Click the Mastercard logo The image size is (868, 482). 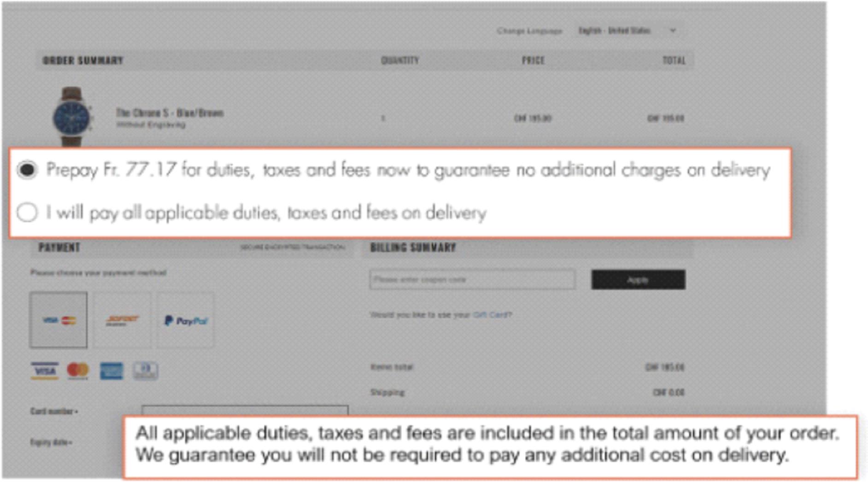tap(77, 371)
